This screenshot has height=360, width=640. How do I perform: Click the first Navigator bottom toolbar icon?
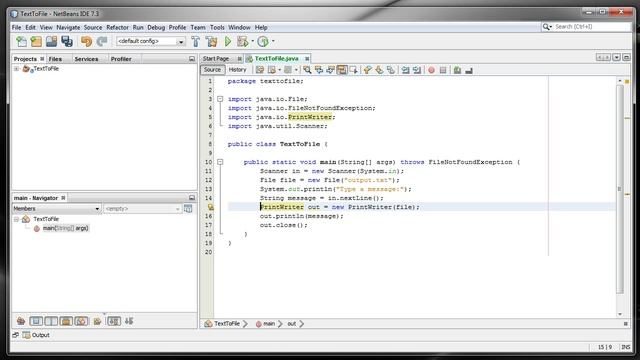21,321
